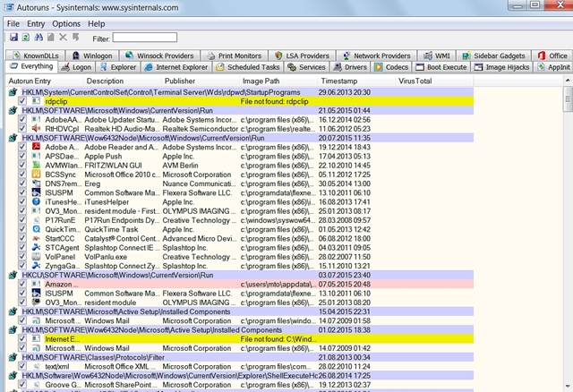Toggle the Groove G... entry checkbox

point(22,384)
